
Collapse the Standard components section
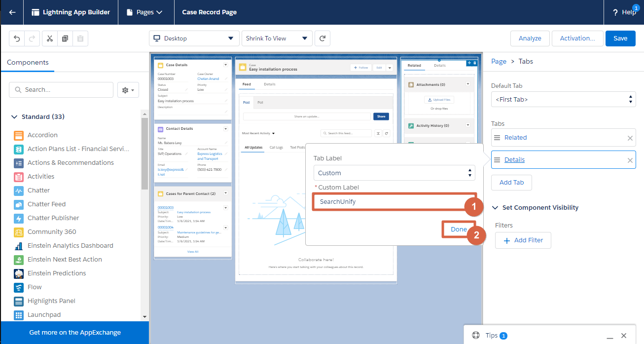(14, 117)
